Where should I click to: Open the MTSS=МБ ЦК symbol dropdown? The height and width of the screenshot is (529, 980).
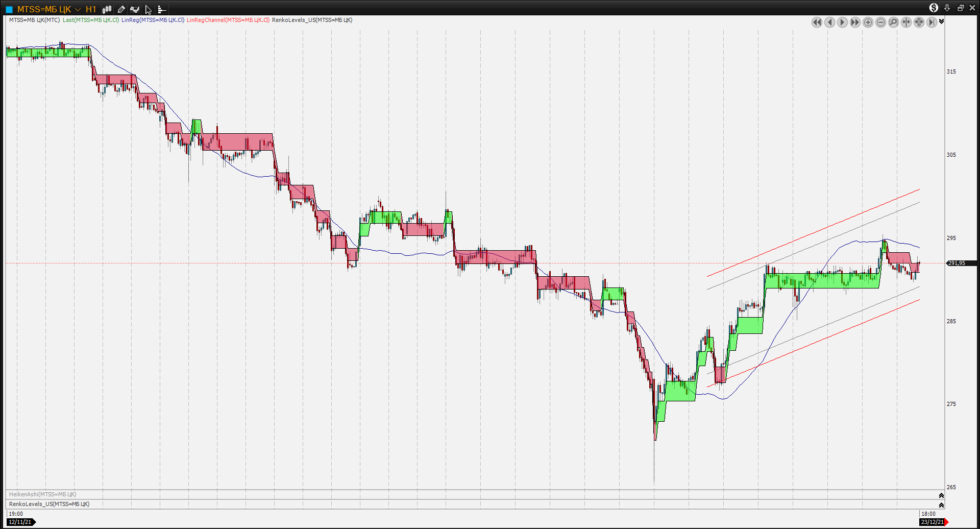78,9
